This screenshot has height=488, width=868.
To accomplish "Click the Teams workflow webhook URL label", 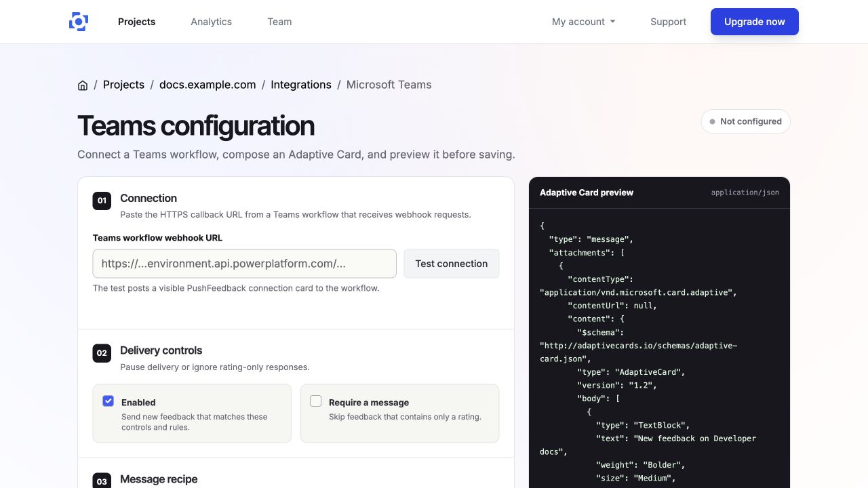I will coord(157,238).
